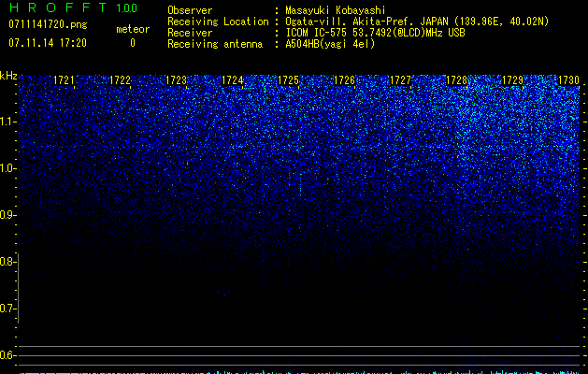Select the observer name Masayuki Kobayashi
The width and height of the screenshot is (588, 374).
coord(336,10)
